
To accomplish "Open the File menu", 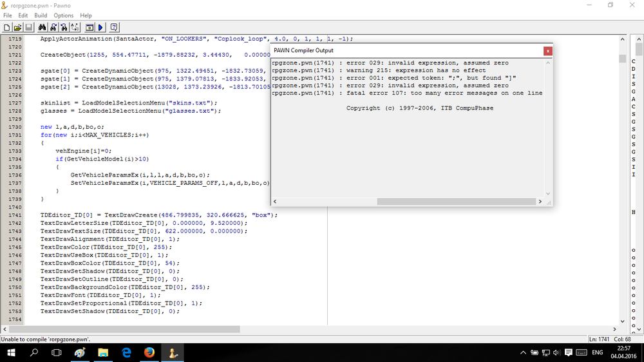I will click(x=7, y=15).
